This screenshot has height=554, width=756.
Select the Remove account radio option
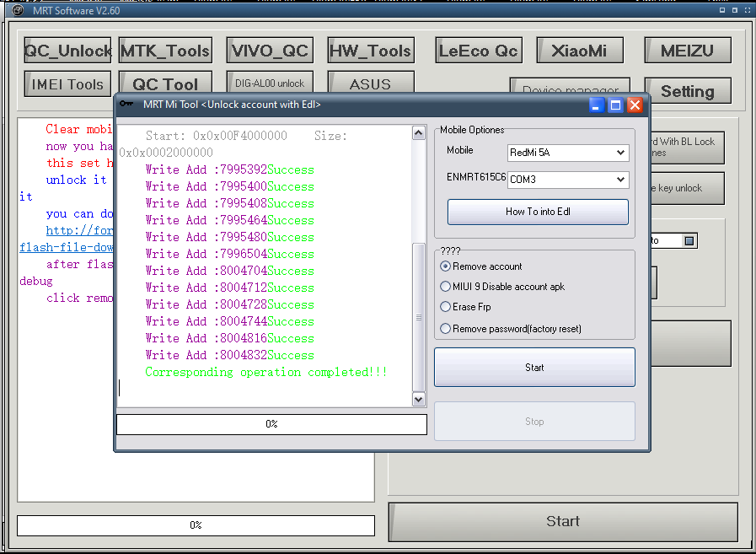coord(480,266)
